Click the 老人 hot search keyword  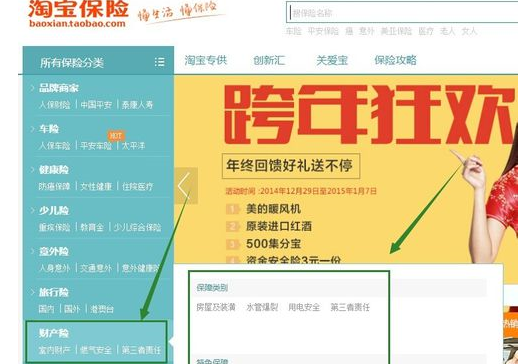pos(448,31)
